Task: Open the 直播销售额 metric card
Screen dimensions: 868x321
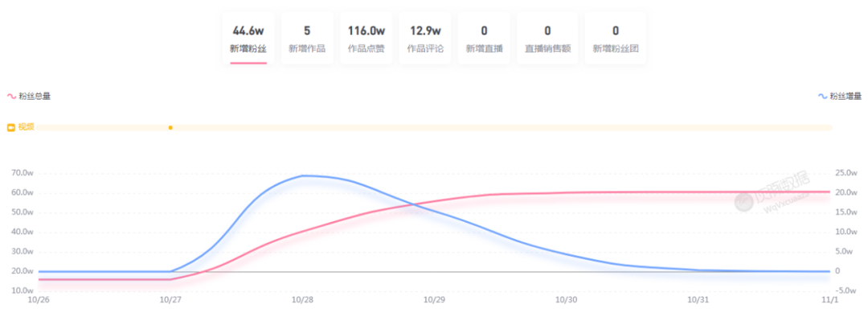Action: click(x=547, y=39)
